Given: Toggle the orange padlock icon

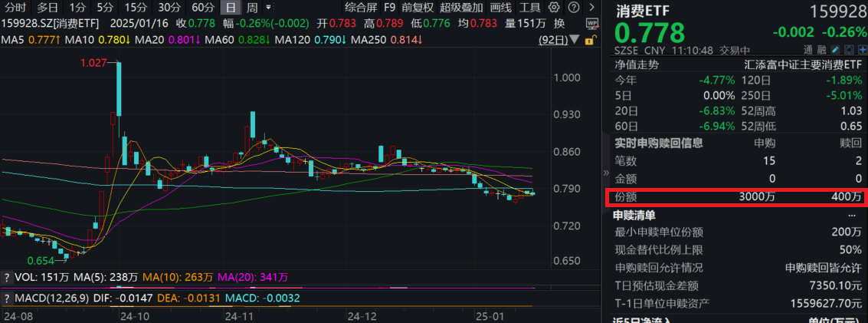Looking at the screenshot, I should pyautogui.click(x=591, y=40).
